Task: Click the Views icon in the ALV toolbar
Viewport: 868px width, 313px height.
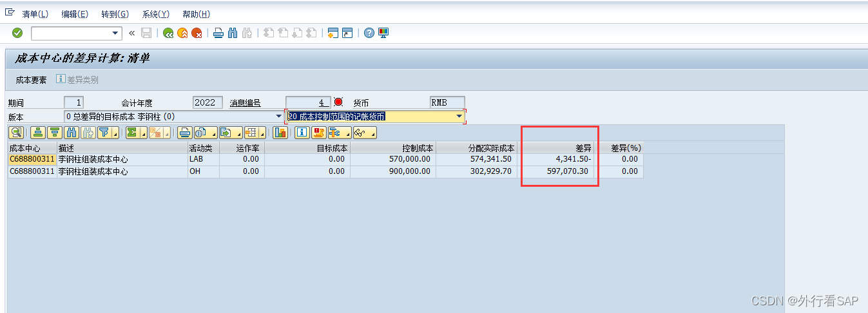Action: [x=201, y=133]
